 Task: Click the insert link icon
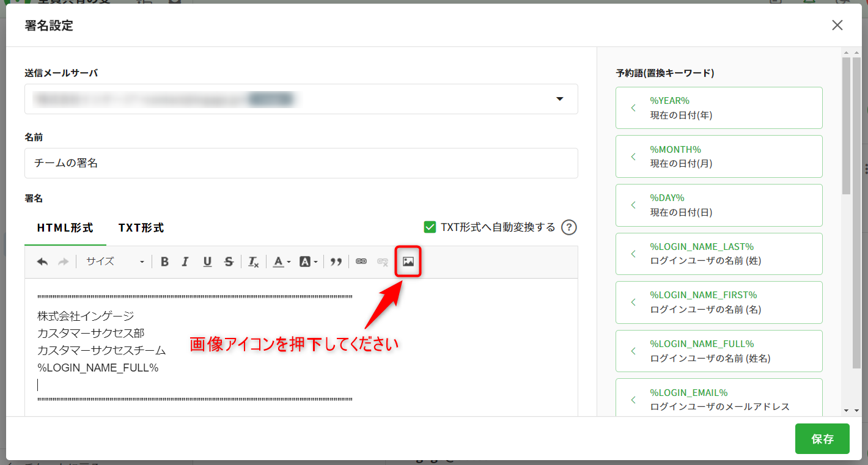[x=361, y=262]
